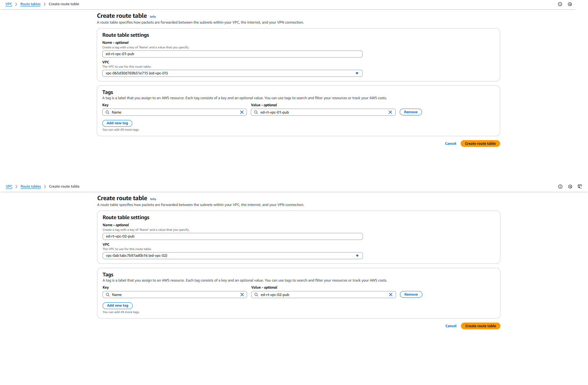The height and width of the screenshot is (385, 588).
Task: Open the CloudShell screen icon in lower header
Action: coord(580,187)
